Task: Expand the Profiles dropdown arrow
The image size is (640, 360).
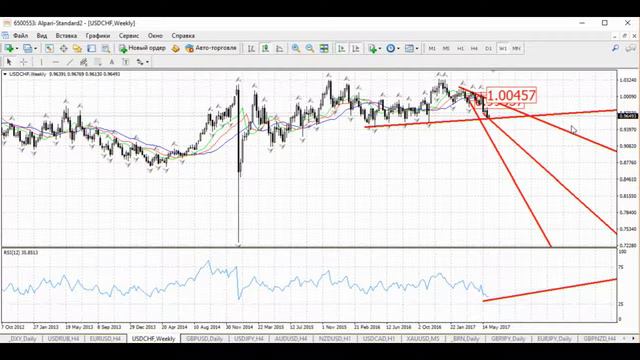Action: 36,49
